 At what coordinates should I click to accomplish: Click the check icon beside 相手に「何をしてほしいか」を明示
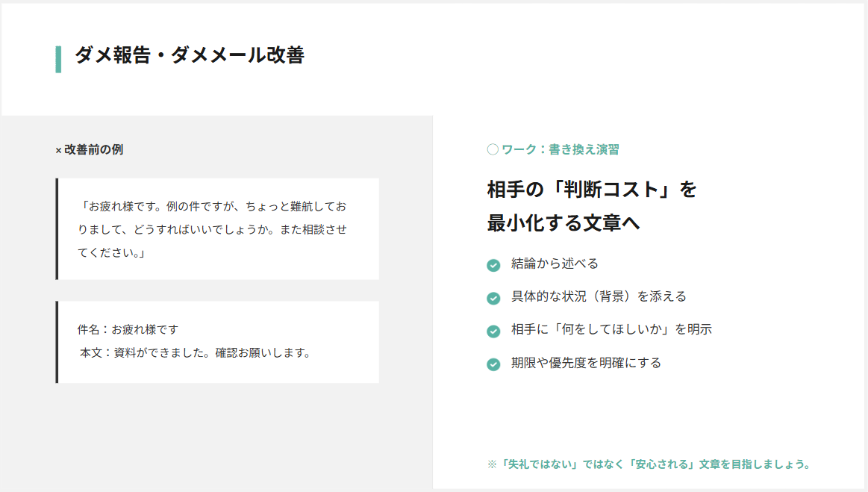(493, 331)
